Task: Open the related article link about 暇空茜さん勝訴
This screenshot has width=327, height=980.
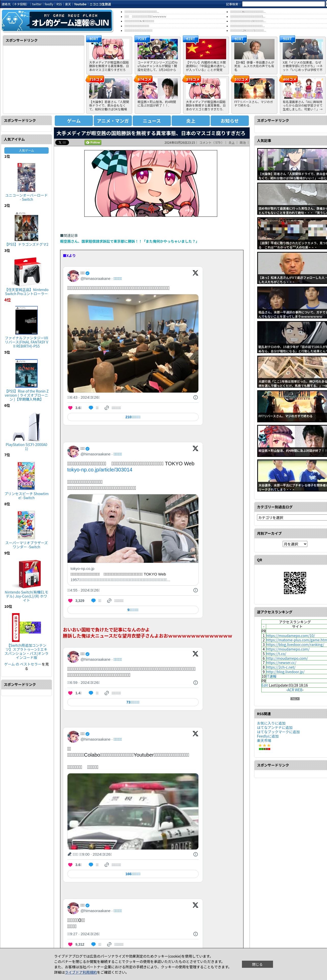Action: tap(129, 241)
